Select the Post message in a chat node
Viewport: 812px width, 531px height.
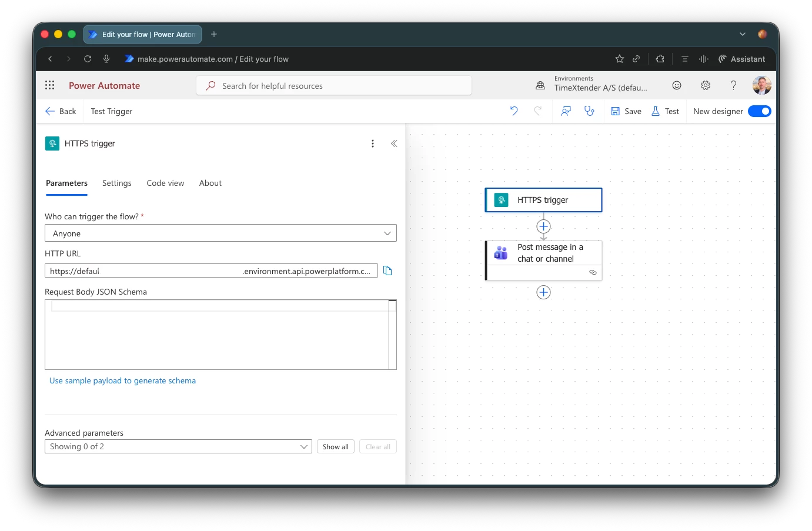(x=544, y=260)
